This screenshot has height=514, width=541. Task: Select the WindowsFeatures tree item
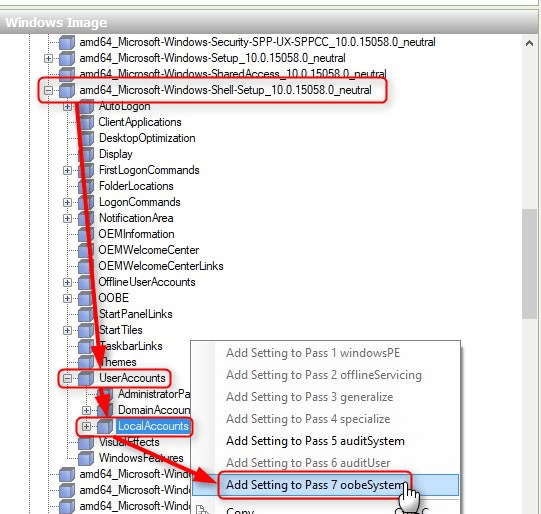pos(141,458)
